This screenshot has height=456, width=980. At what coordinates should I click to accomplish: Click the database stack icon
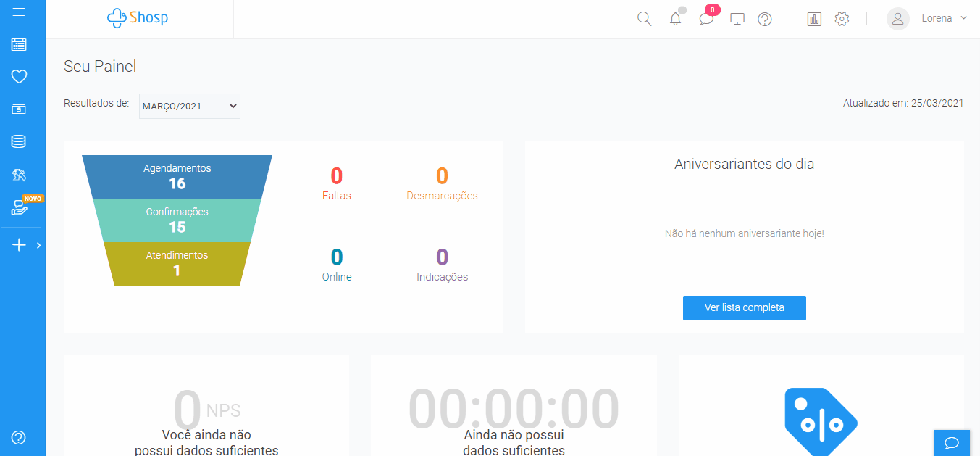20,141
